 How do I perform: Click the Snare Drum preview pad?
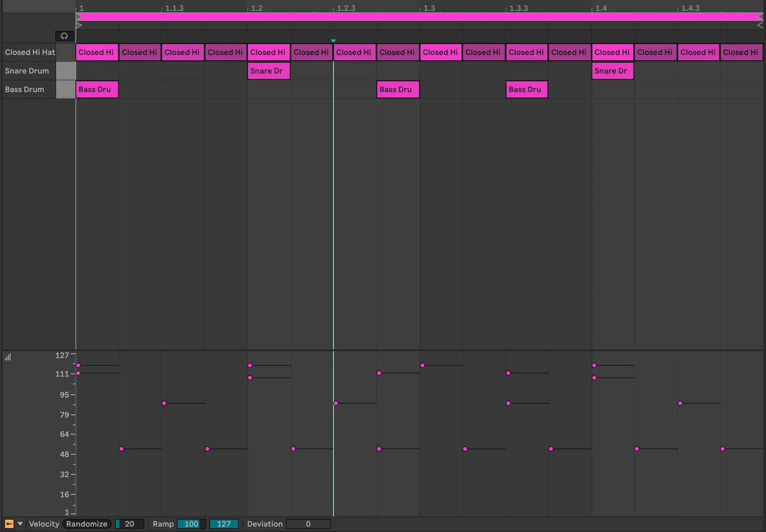tap(66, 71)
